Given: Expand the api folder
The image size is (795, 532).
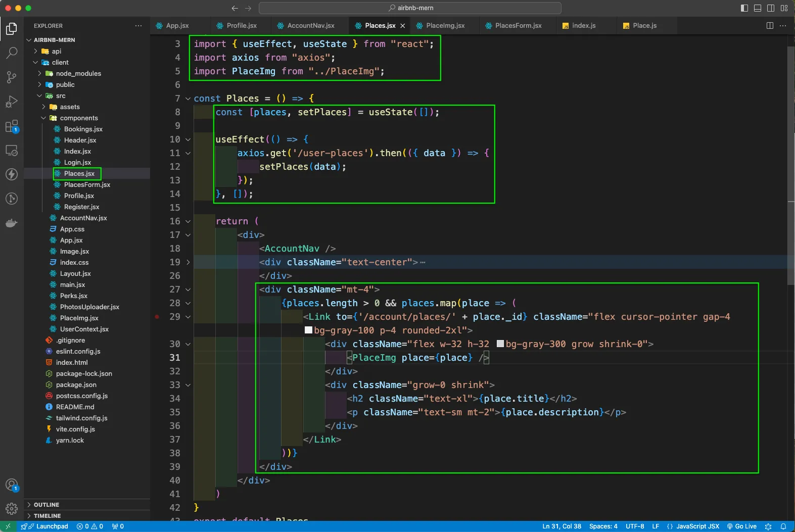Looking at the screenshot, I should coord(35,51).
